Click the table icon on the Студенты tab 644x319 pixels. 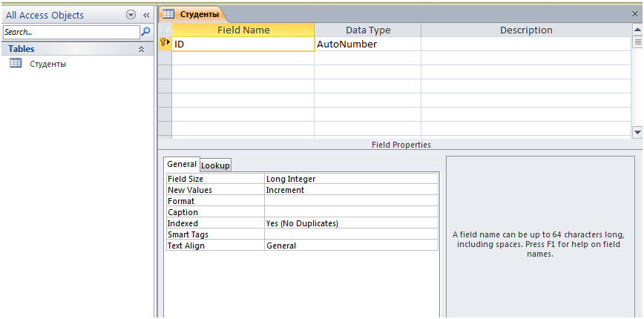coord(168,14)
